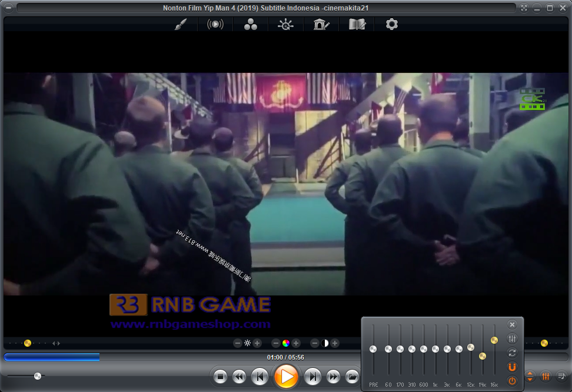
Task: Start playback with the orange play button
Action: click(x=287, y=377)
